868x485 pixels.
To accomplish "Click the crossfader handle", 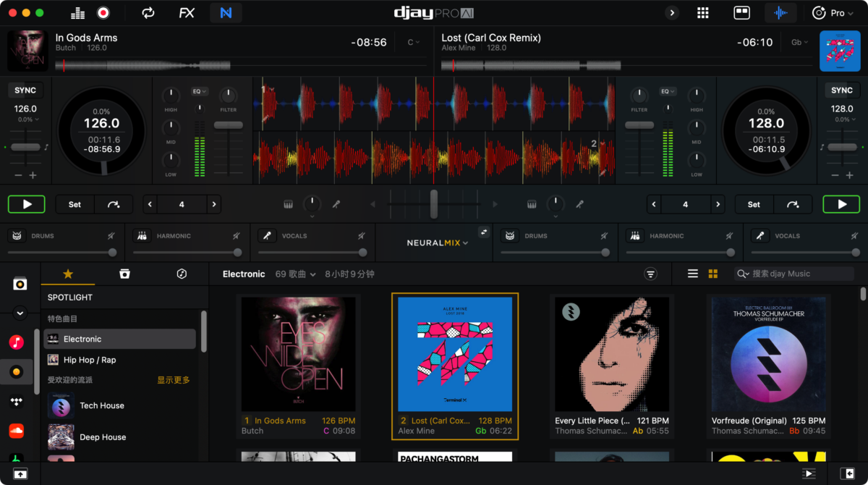I will 434,204.
